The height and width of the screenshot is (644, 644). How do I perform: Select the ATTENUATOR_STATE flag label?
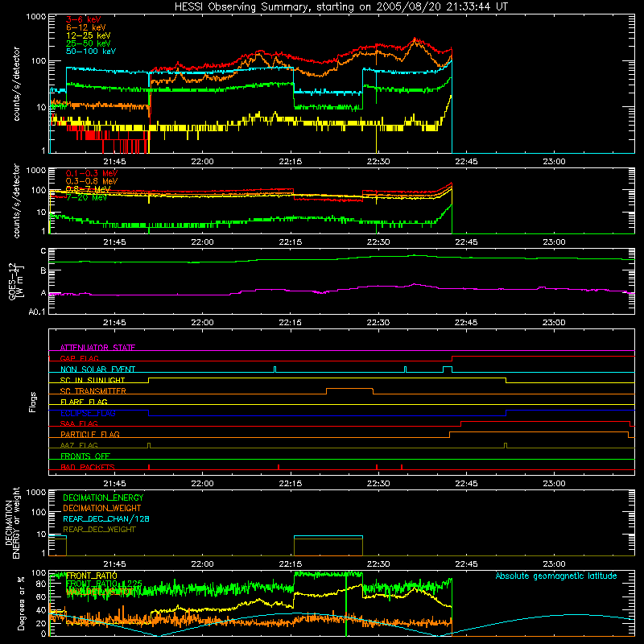[x=97, y=348]
